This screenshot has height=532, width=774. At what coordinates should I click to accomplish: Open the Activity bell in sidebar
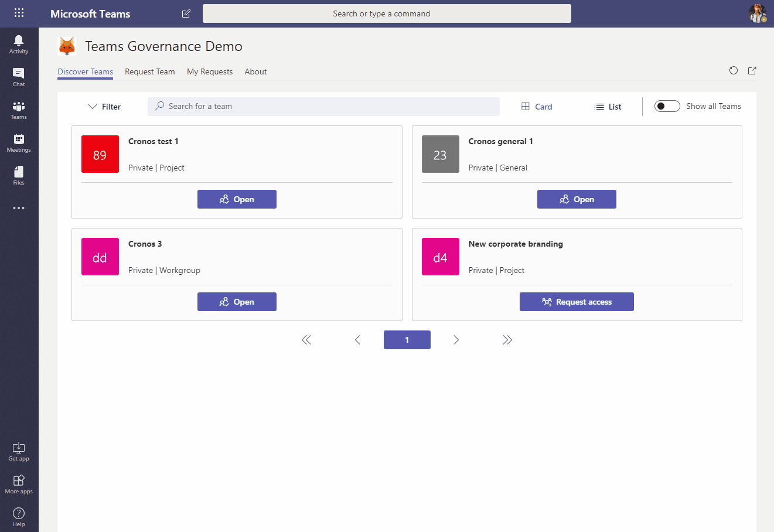point(19,44)
